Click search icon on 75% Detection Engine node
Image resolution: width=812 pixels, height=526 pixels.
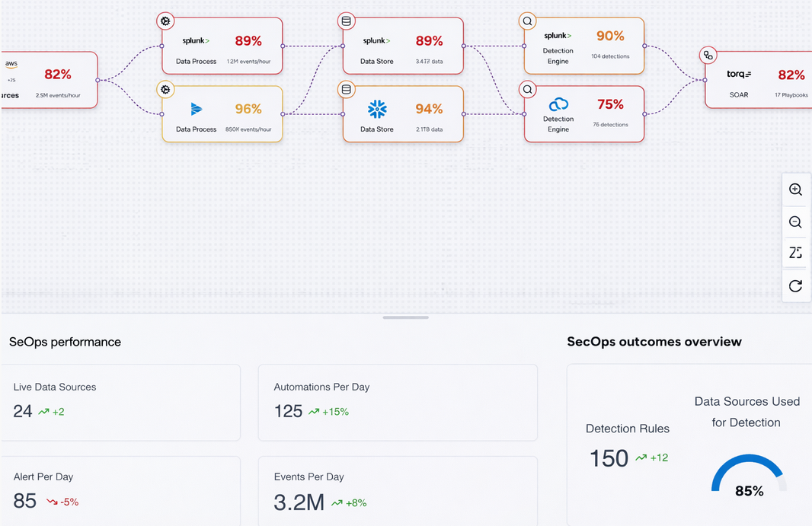(527, 89)
